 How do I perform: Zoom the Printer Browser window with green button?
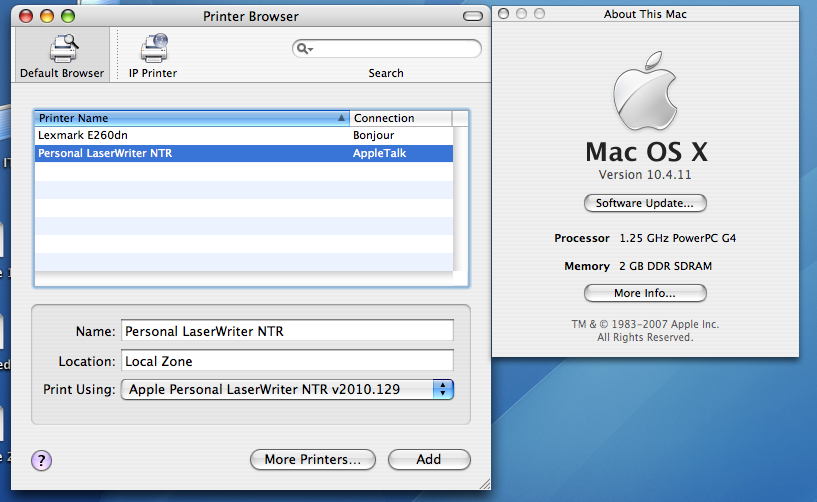(x=68, y=16)
